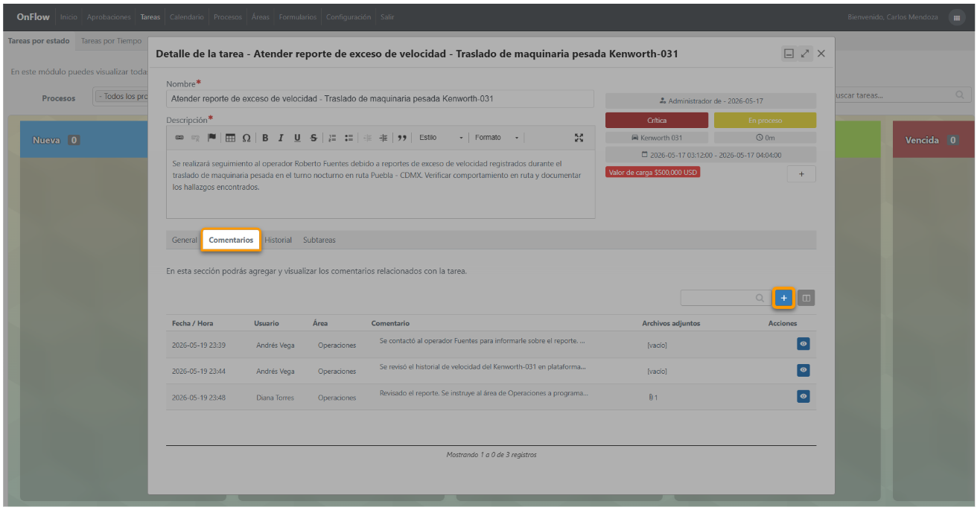Click the insert link icon in editor toolbar
This screenshot has width=980, height=510.
click(179, 138)
